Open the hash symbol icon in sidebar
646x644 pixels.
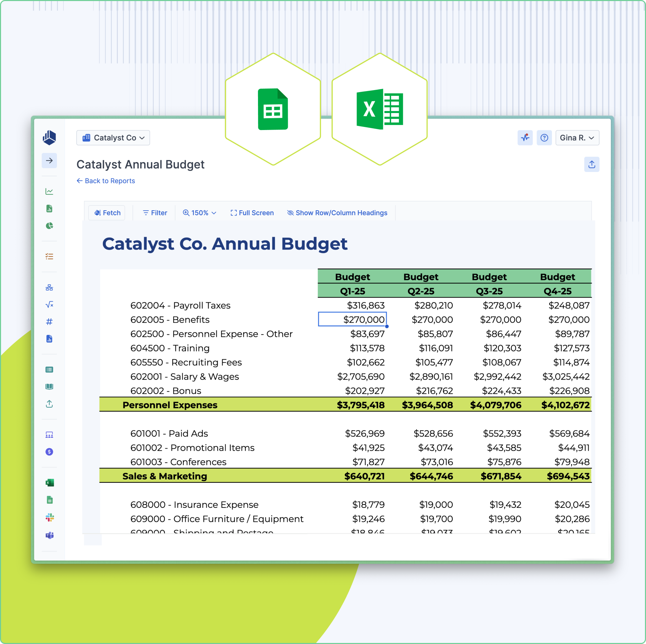pyautogui.click(x=49, y=322)
